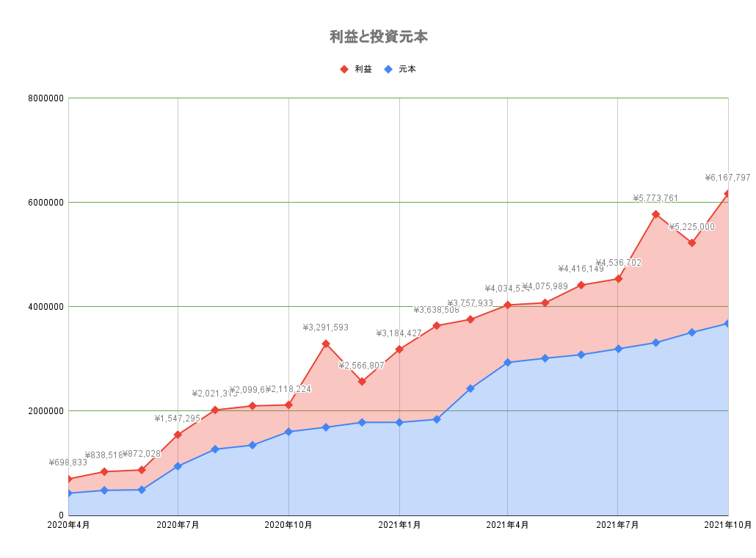Click the ¥4,075,989 data label

point(545,286)
